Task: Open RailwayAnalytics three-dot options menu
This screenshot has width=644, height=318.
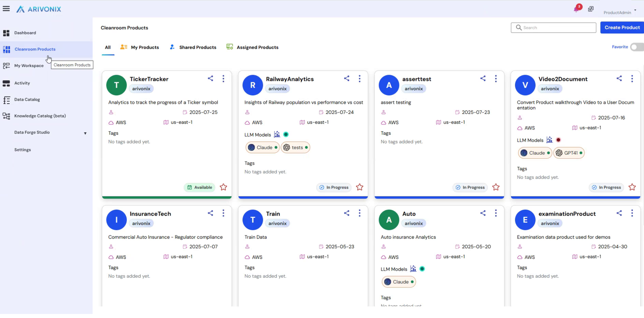Action: [359, 79]
